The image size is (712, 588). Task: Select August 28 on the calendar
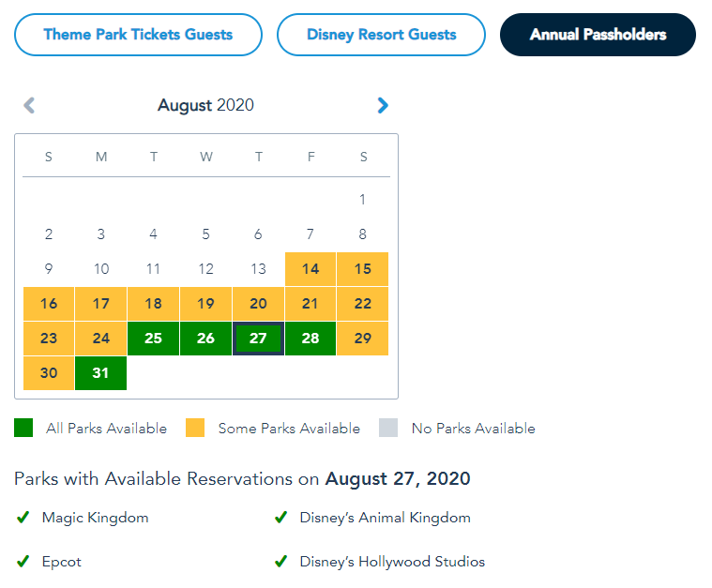[x=311, y=339]
